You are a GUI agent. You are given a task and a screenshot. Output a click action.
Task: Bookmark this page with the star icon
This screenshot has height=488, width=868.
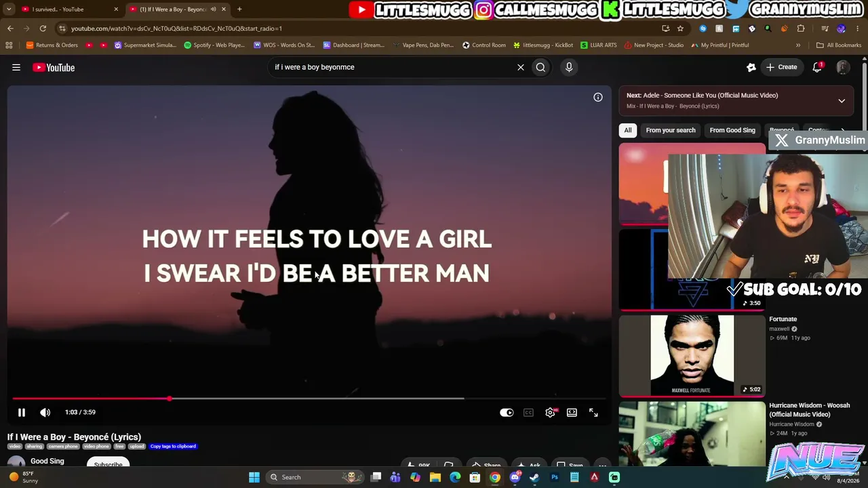[x=680, y=28]
